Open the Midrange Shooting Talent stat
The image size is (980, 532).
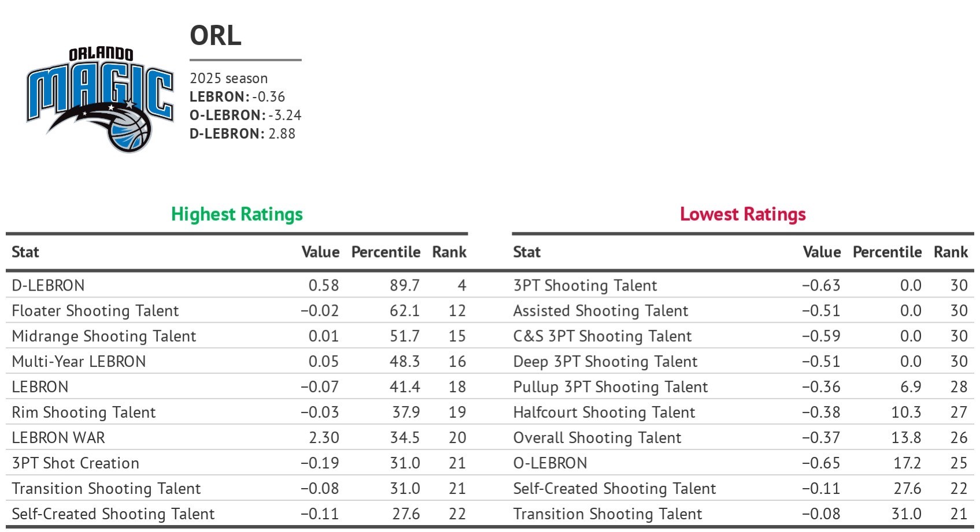pyautogui.click(x=104, y=336)
